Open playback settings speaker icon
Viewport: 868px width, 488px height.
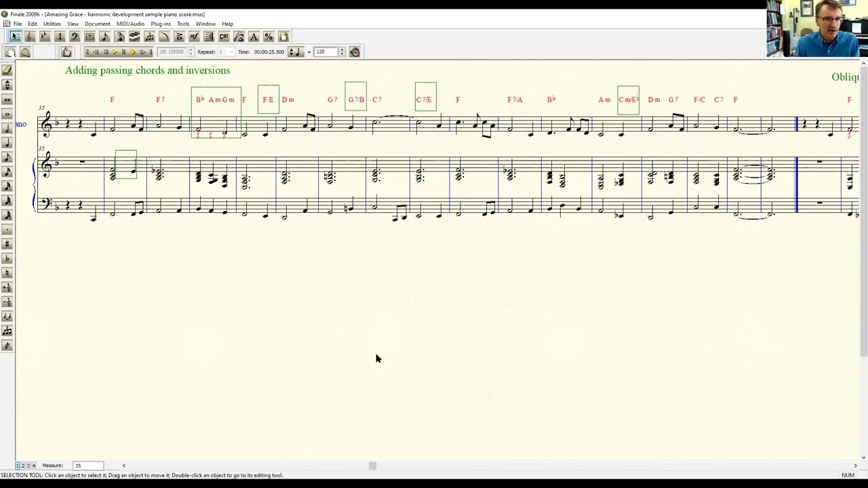point(355,52)
